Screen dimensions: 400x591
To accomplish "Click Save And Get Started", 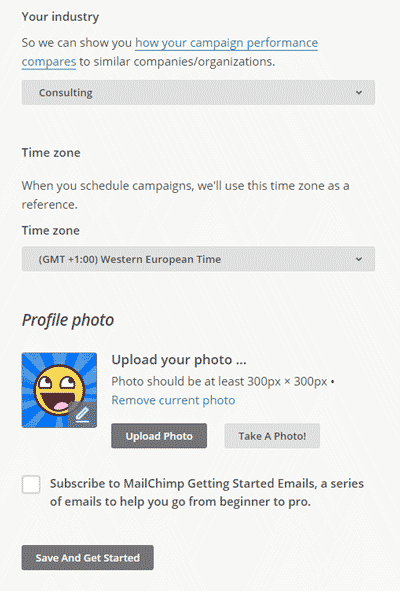I will click(87, 557).
